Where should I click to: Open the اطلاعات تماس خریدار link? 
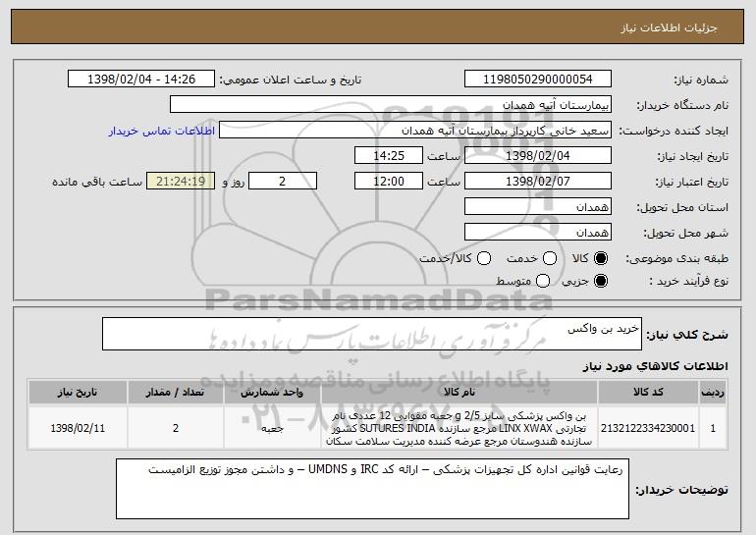coord(162,131)
